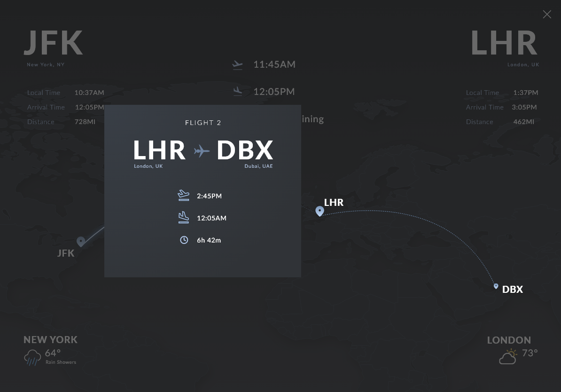This screenshot has width=561, height=392.
Task: Click the clock icon beside 6h 42m
Action: tap(184, 240)
